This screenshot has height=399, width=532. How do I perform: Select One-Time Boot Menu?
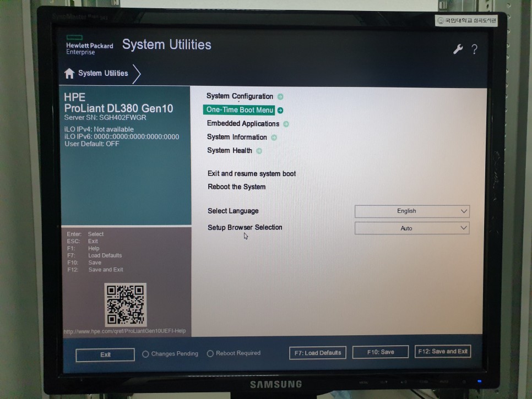240,110
